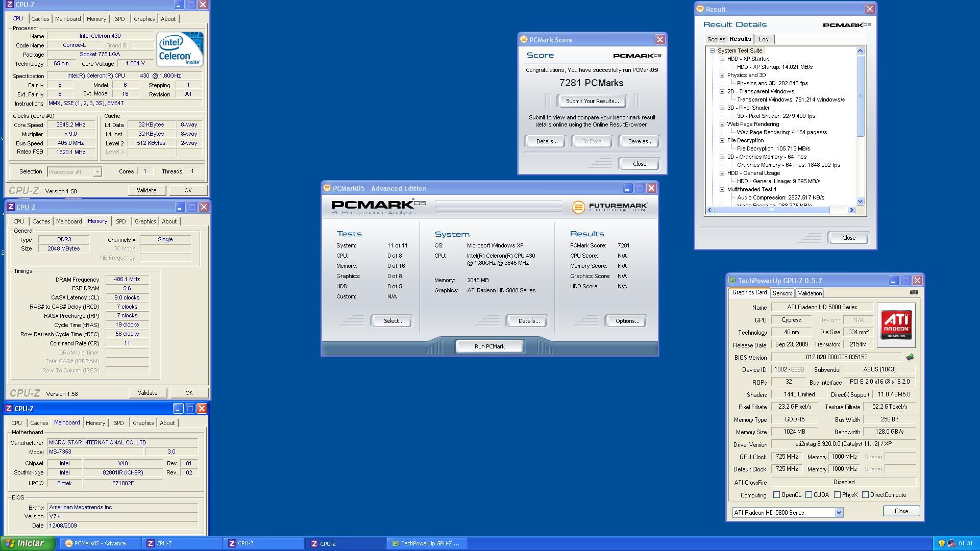
Task: Select 'Audio Compression: 2527.517 KB/s' row
Action: pos(780,197)
